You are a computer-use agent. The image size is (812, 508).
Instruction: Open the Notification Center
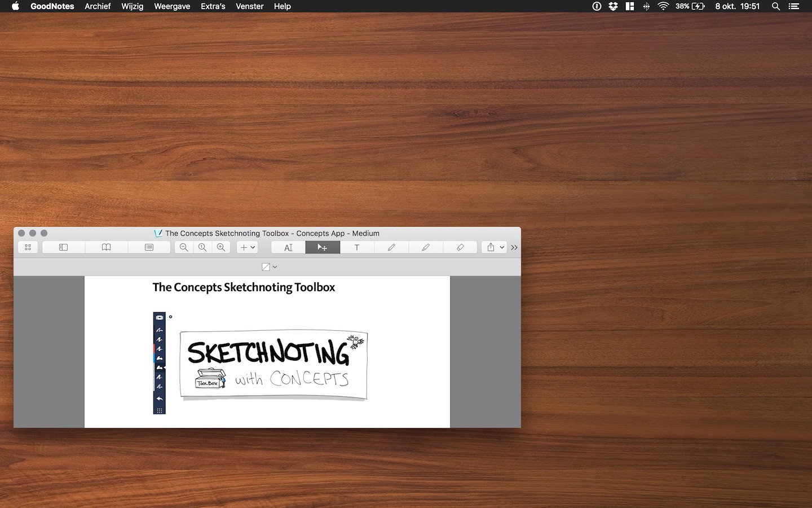pyautogui.click(x=794, y=6)
